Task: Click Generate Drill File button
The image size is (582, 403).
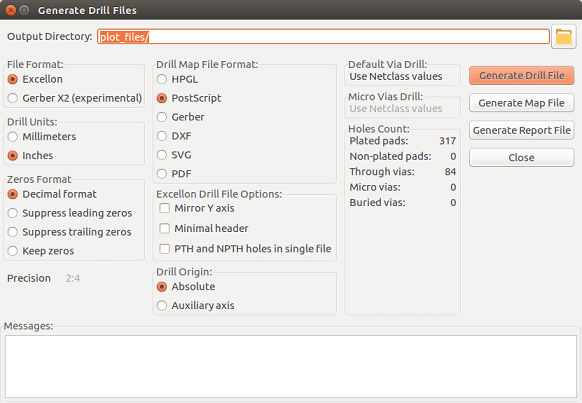Action: pyautogui.click(x=521, y=75)
